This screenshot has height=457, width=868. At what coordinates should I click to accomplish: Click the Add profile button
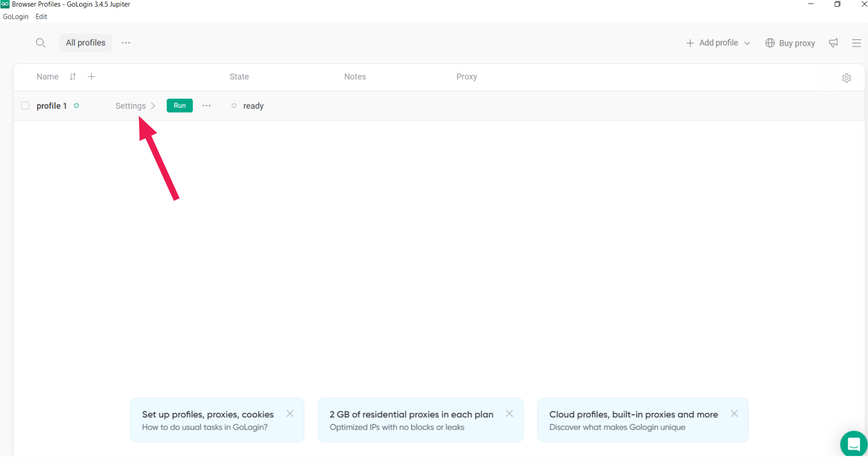pos(718,43)
